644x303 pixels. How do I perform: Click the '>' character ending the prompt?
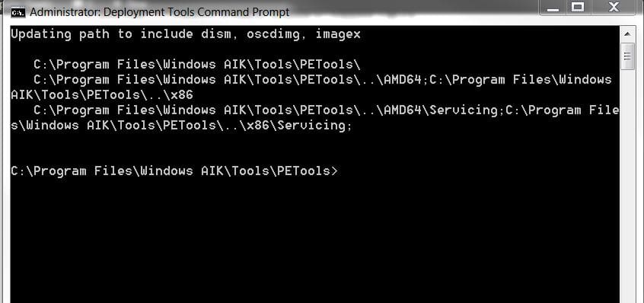coord(334,171)
